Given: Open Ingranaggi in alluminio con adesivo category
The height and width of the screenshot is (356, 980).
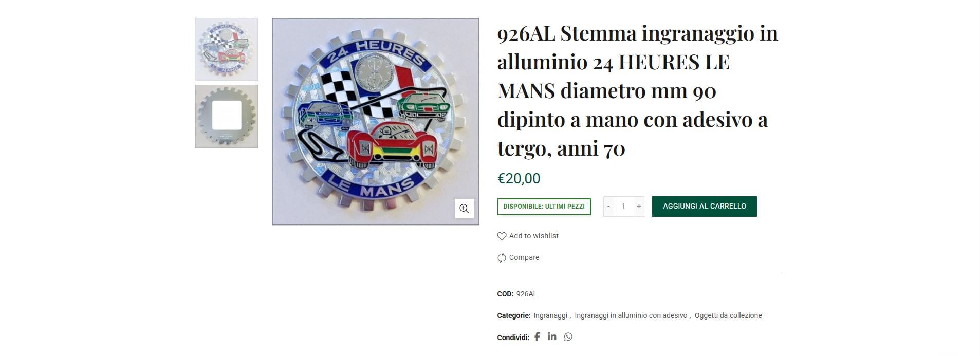Looking at the screenshot, I should click(631, 315).
